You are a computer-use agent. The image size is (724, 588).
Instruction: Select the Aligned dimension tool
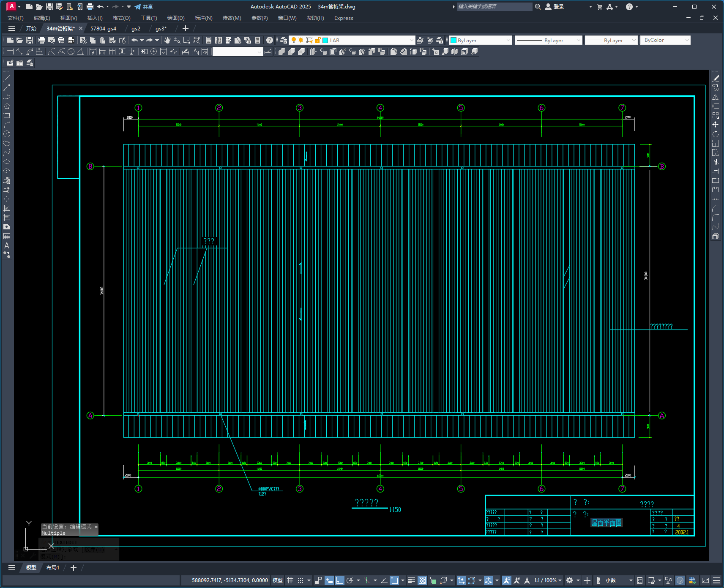coord(20,52)
